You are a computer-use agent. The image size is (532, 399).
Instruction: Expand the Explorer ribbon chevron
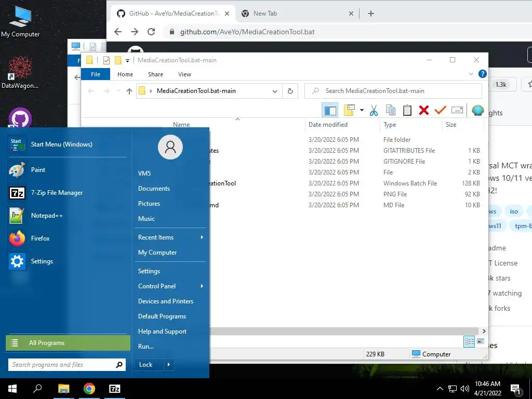click(471, 74)
